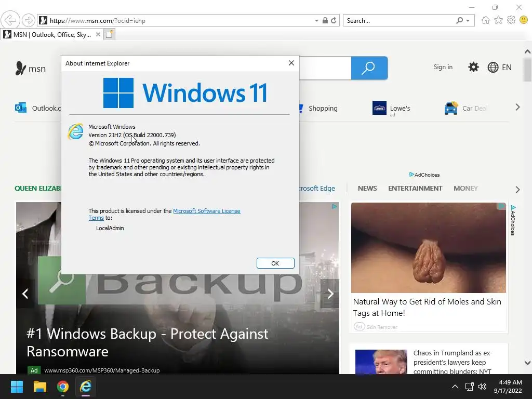
Task: Open the IE Tools gear icon
Action: pyautogui.click(x=511, y=20)
